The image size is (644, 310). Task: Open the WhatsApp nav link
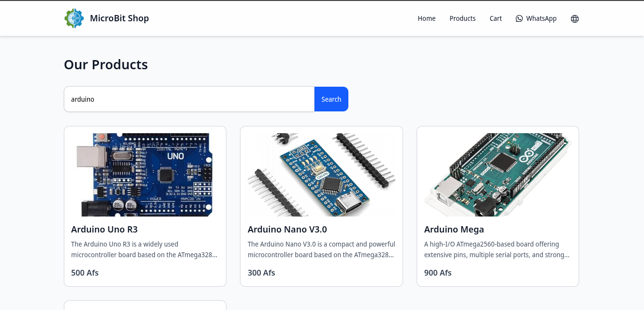pyautogui.click(x=536, y=18)
